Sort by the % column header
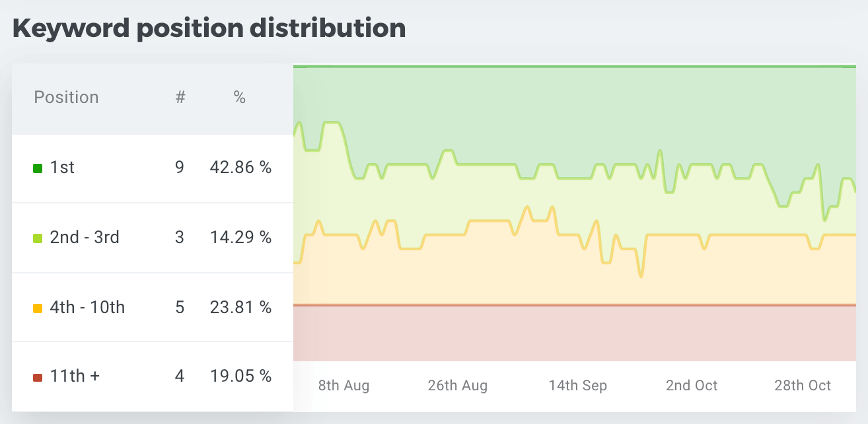This screenshot has width=868, height=424. click(x=240, y=98)
